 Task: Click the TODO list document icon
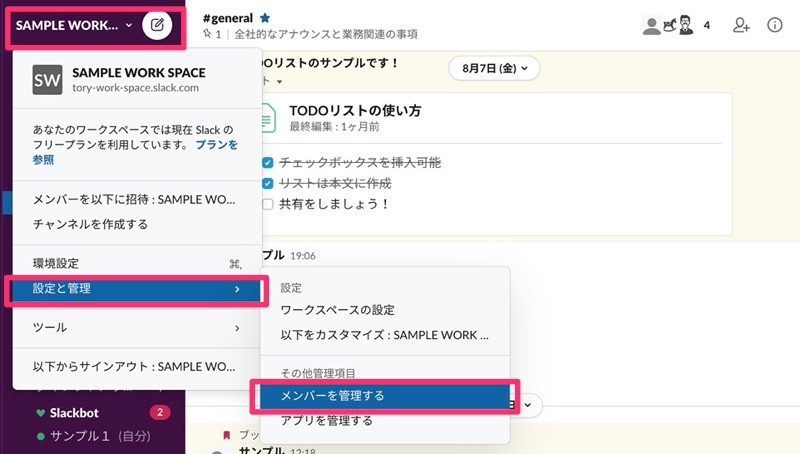tap(267, 118)
